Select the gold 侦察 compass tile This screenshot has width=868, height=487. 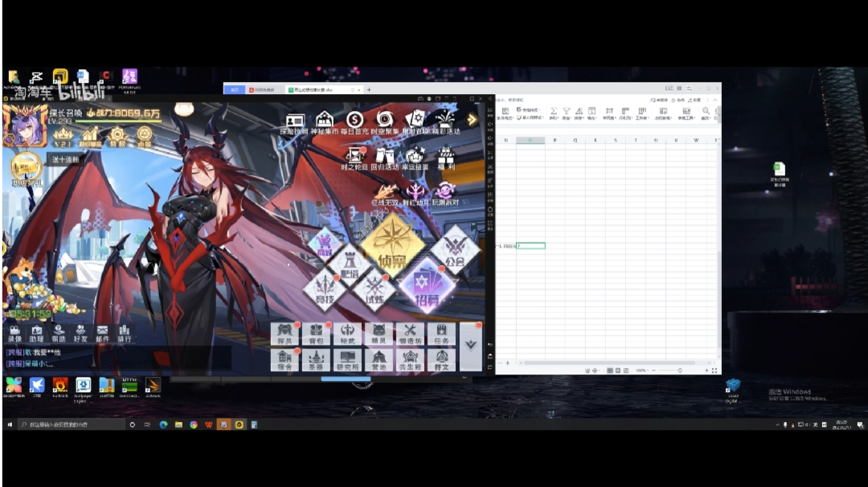[x=391, y=244]
